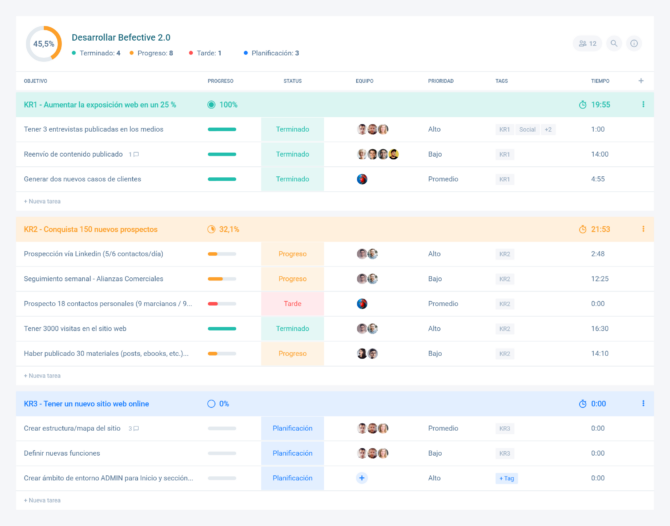Open comments on Reenvío de contenido publicado
This screenshot has height=526, width=670.
(134, 154)
